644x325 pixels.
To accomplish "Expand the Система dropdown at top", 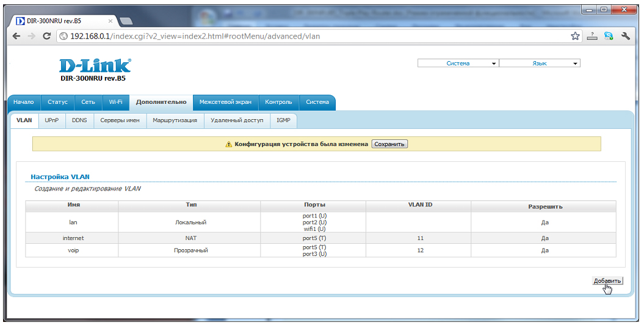I will (x=458, y=64).
